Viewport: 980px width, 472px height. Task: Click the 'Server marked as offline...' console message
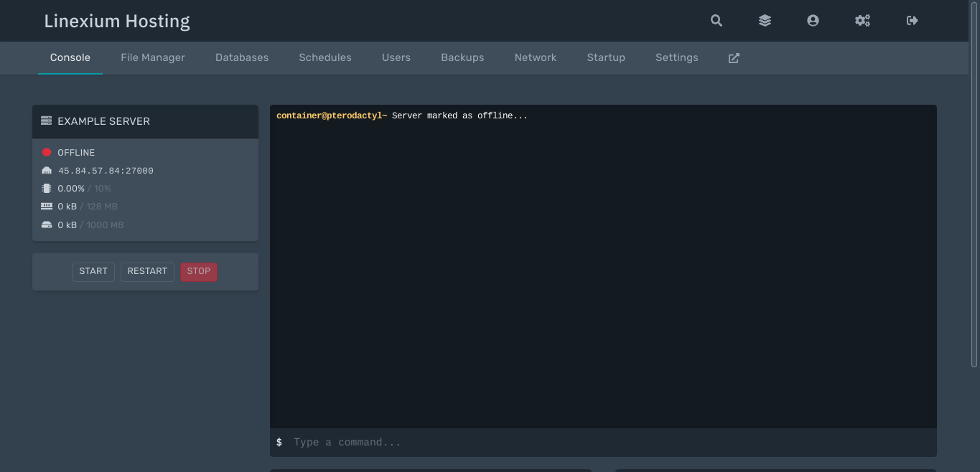click(459, 115)
